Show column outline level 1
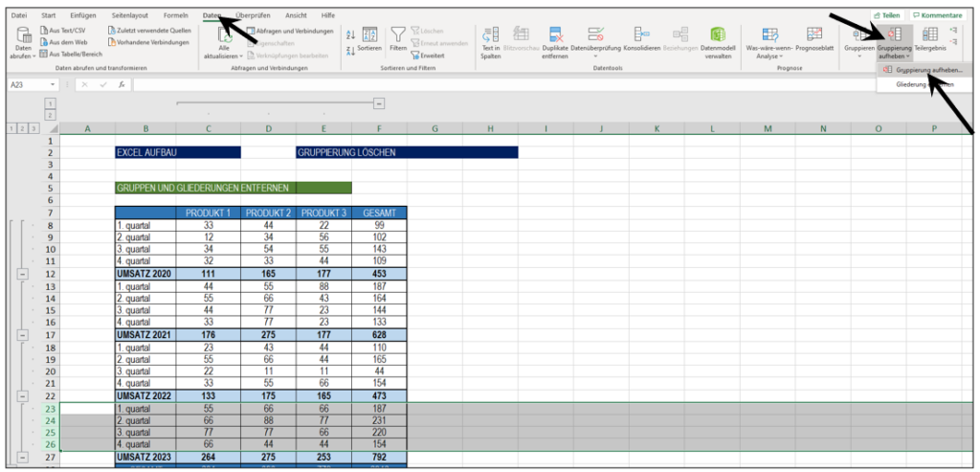Image resolution: width=980 pixels, height=472 pixels. (x=51, y=103)
